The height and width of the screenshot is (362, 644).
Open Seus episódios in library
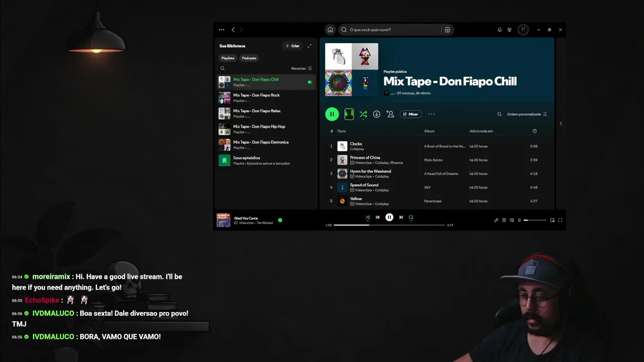click(267, 160)
